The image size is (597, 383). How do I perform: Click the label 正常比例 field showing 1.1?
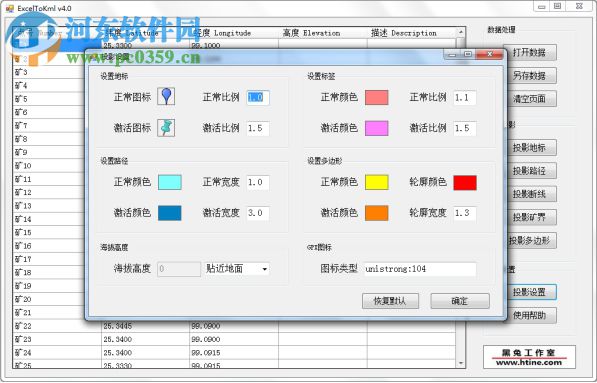(x=465, y=97)
